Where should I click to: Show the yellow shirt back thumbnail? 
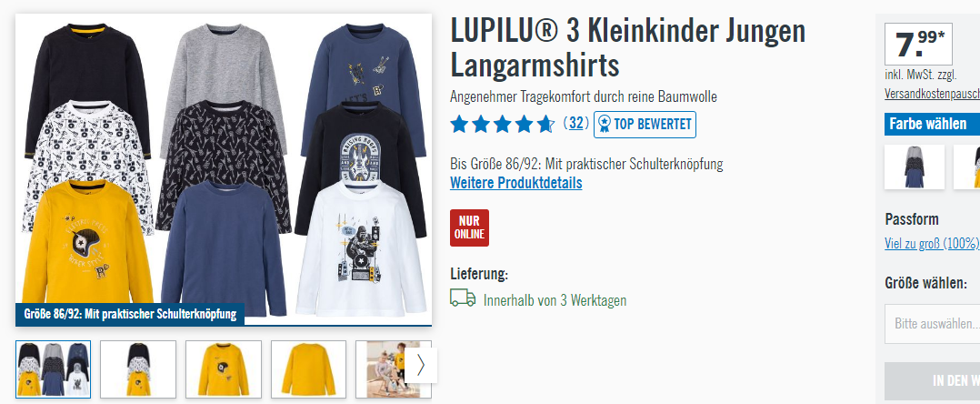(308, 369)
